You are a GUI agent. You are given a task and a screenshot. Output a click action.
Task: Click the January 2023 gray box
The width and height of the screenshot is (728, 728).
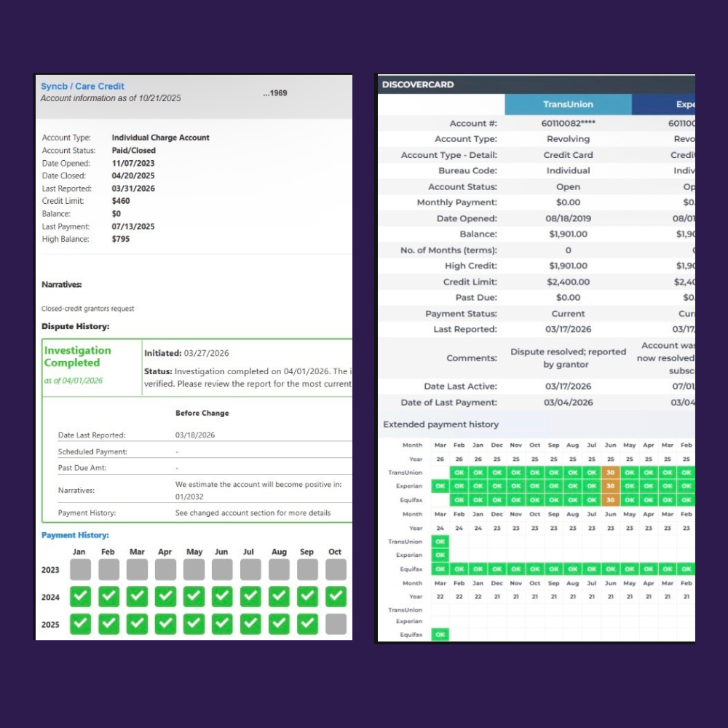[x=80, y=570]
